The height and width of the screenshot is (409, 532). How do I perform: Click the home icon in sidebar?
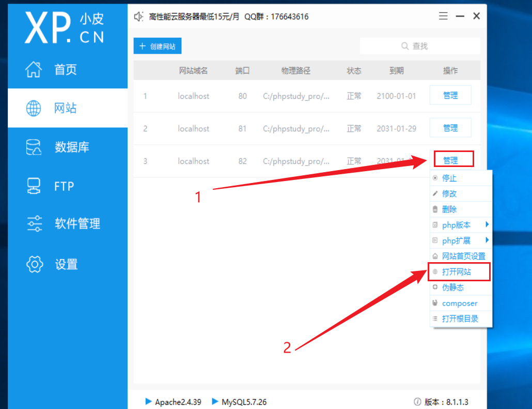pyautogui.click(x=34, y=69)
